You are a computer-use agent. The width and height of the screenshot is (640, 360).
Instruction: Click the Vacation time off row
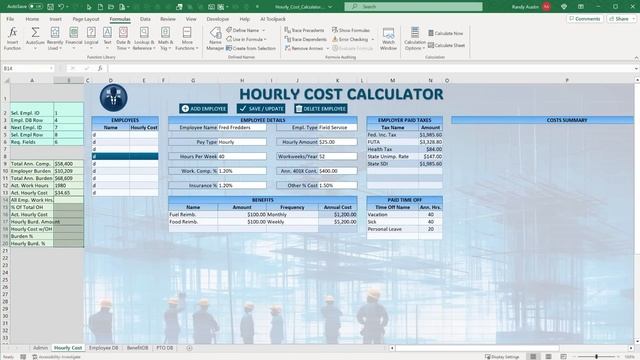(404, 214)
